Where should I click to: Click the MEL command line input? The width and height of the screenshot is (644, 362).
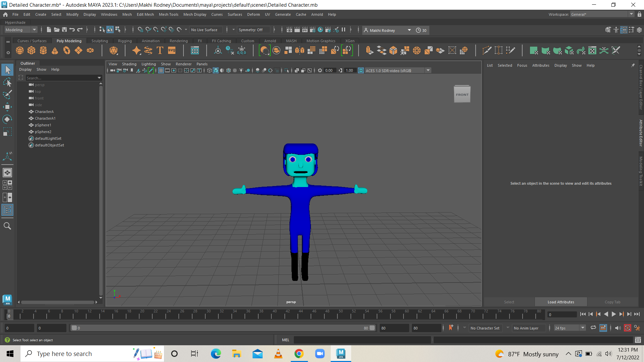tap(362, 340)
